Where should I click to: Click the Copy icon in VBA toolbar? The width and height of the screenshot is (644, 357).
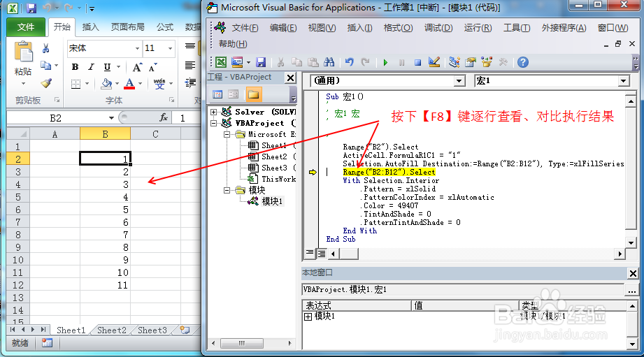point(296,62)
